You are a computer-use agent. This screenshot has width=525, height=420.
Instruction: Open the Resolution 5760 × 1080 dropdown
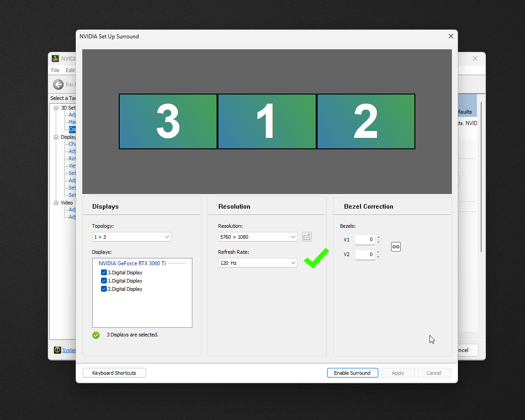(258, 237)
